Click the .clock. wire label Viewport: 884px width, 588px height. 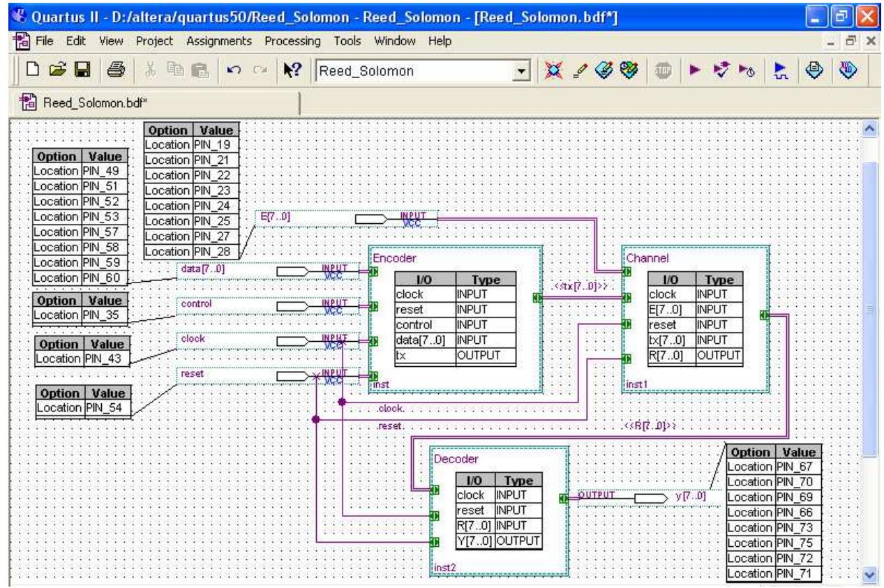click(x=390, y=409)
